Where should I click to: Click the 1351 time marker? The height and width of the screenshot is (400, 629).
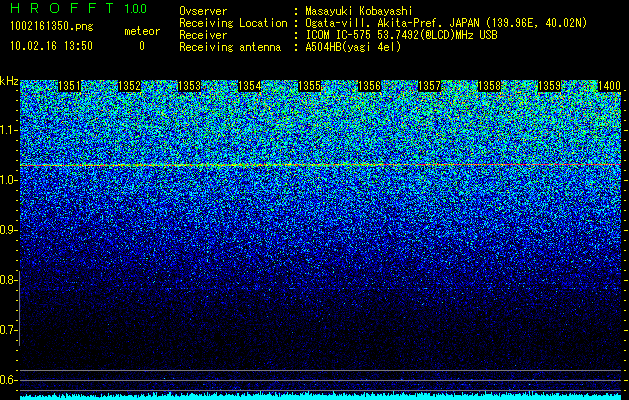tap(69, 86)
